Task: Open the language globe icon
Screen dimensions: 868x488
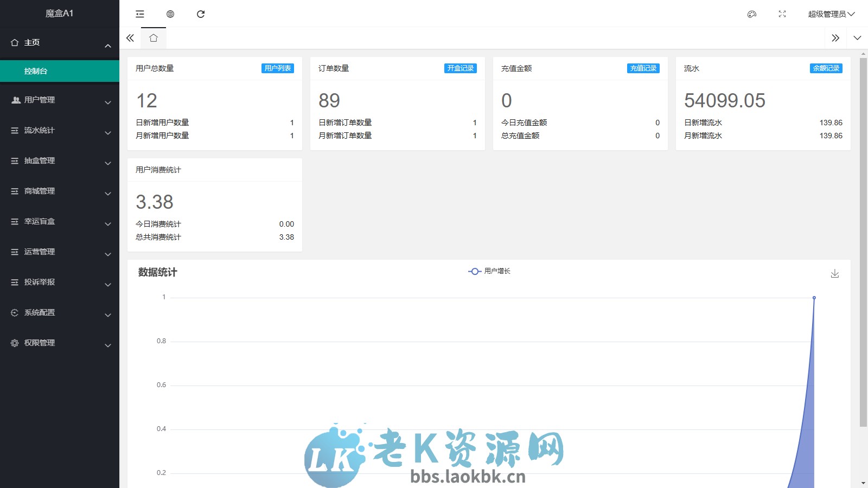Action: tap(170, 14)
